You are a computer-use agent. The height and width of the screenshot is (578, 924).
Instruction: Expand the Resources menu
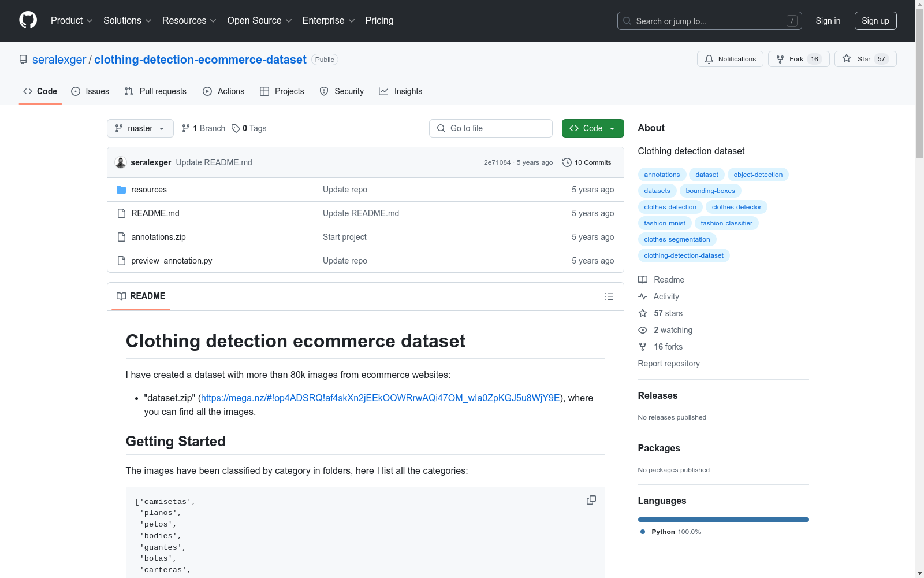coord(189,21)
